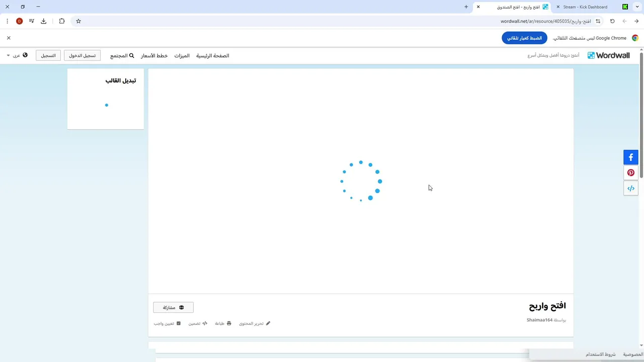Click the Wordwall logo
644x362 pixels.
608,55
